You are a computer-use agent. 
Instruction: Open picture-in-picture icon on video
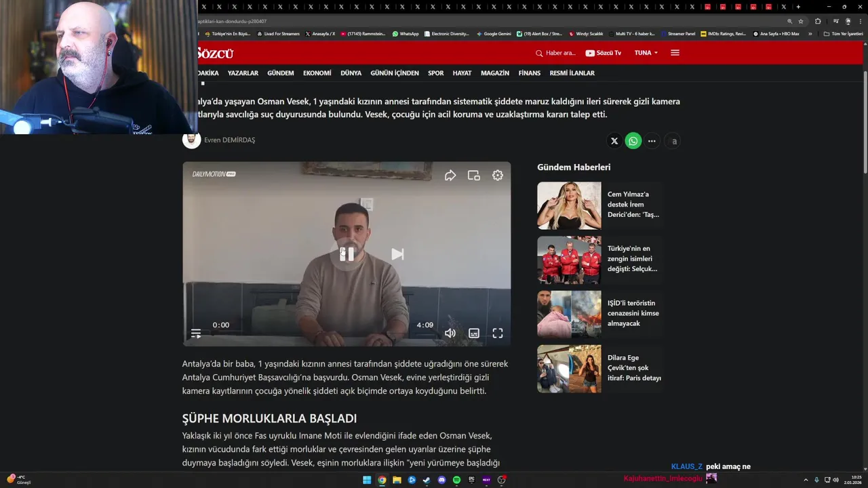pos(474,176)
